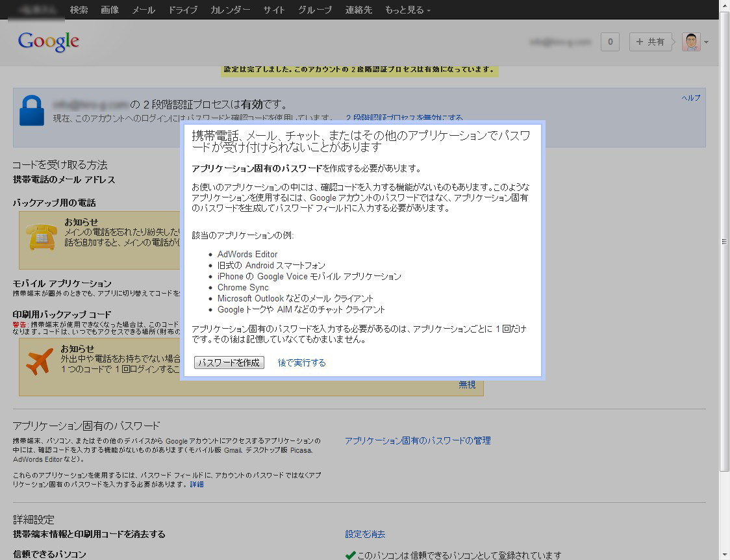Click the 詳細 link
This screenshot has width=730, height=560.
pyautogui.click(x=197, y=484)
